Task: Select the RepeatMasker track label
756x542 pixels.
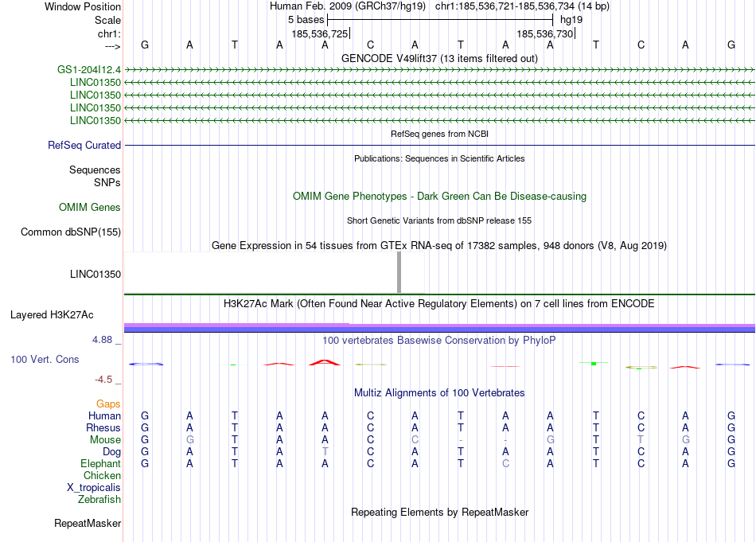Action: (88, 523)
